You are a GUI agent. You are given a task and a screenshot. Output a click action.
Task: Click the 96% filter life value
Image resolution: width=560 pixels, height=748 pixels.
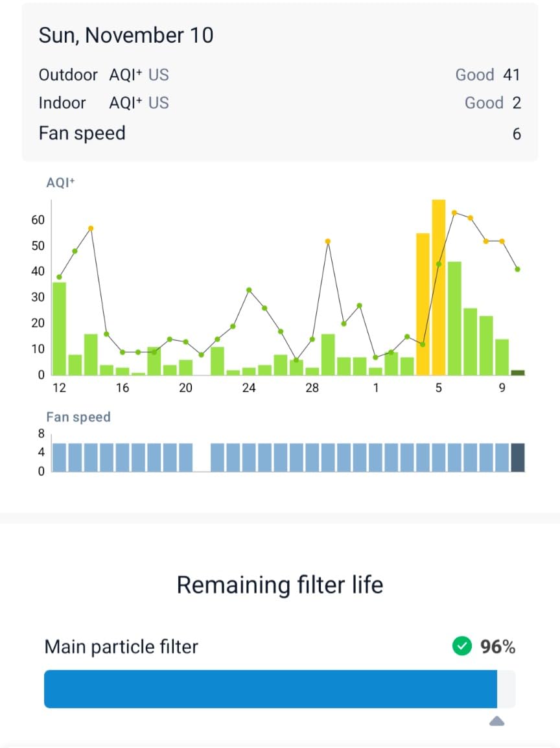[498, 646]
